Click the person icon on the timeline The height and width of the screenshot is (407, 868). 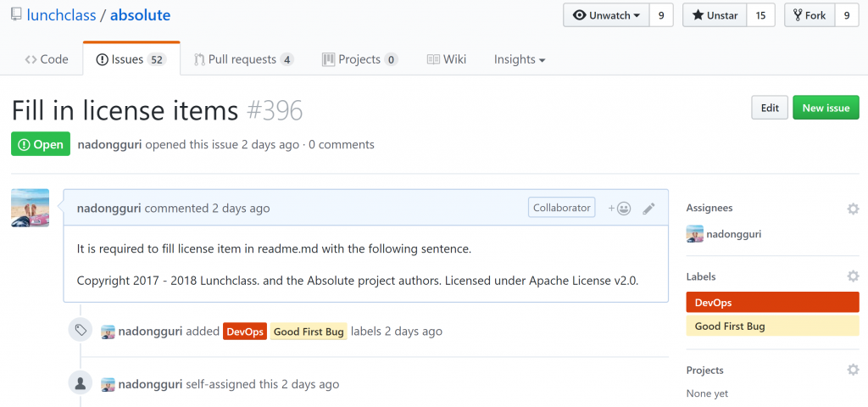[81, 382]
